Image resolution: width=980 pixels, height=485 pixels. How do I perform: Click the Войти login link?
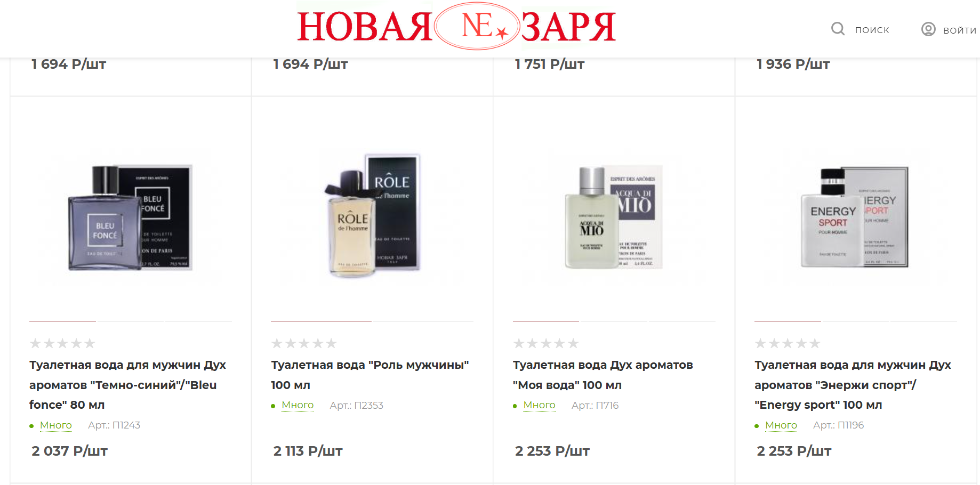click(960, 30)
